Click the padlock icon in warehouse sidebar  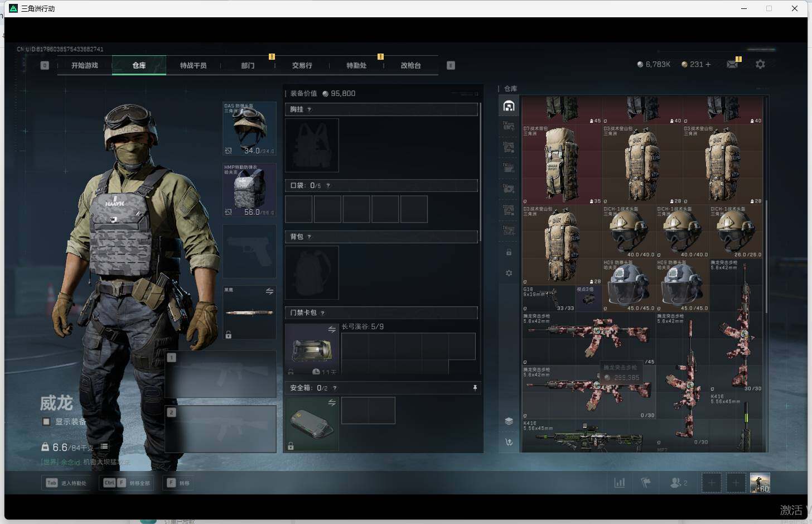click(509, 252)
